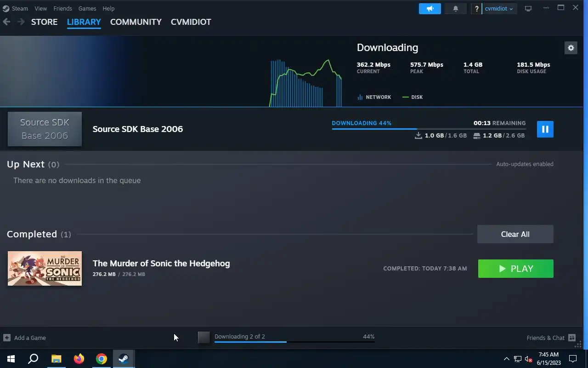
Task: Switch to the LIBRARY tab
Action: [84, 22]
